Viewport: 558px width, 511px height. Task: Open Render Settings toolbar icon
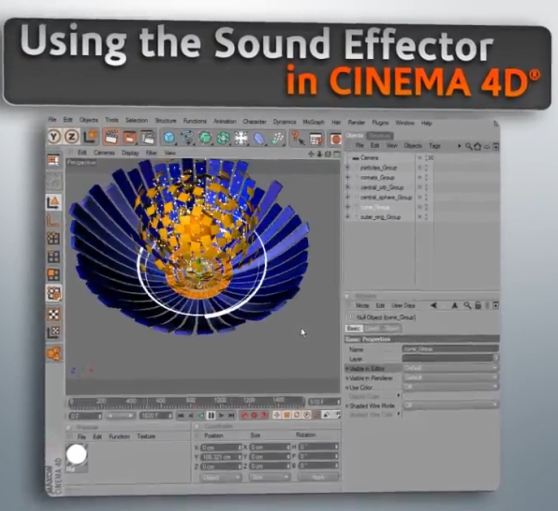coord(148,137)
